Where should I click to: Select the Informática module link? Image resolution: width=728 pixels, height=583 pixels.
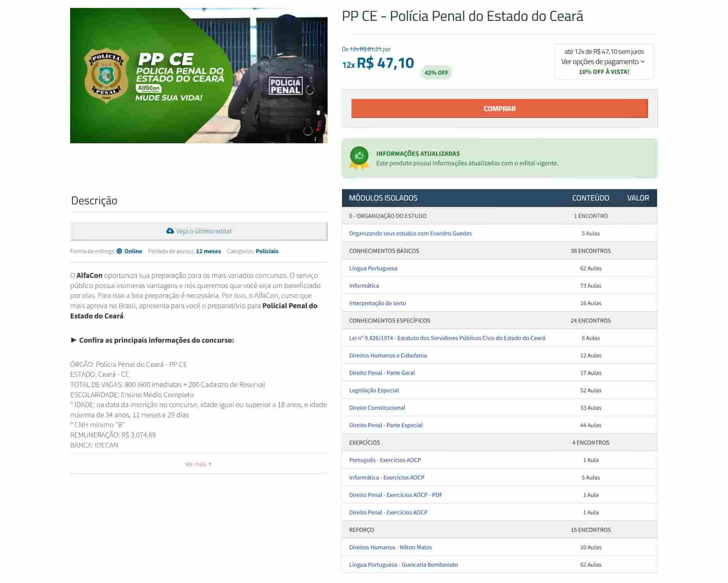pyautogui.click(x=364, y=285)
